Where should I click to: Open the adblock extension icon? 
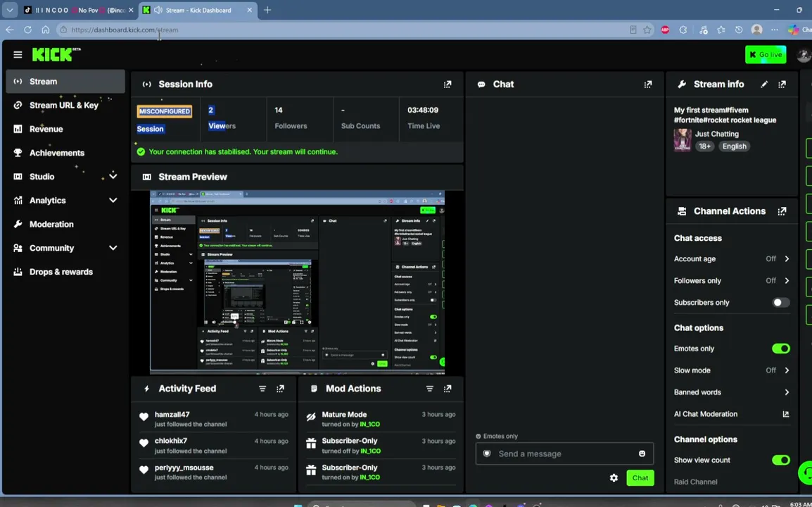[x=665, y=30]
